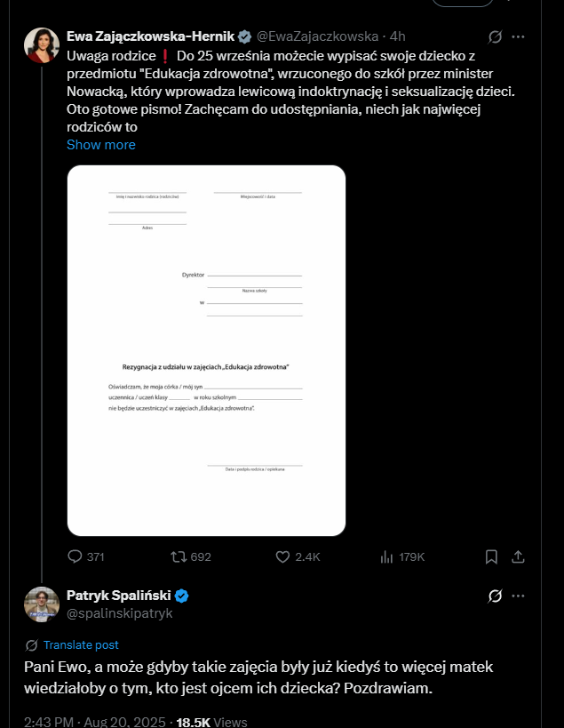This screenshot has width=564, height=728.
Task: Expand the post with Show more
Action: (101, 144)
